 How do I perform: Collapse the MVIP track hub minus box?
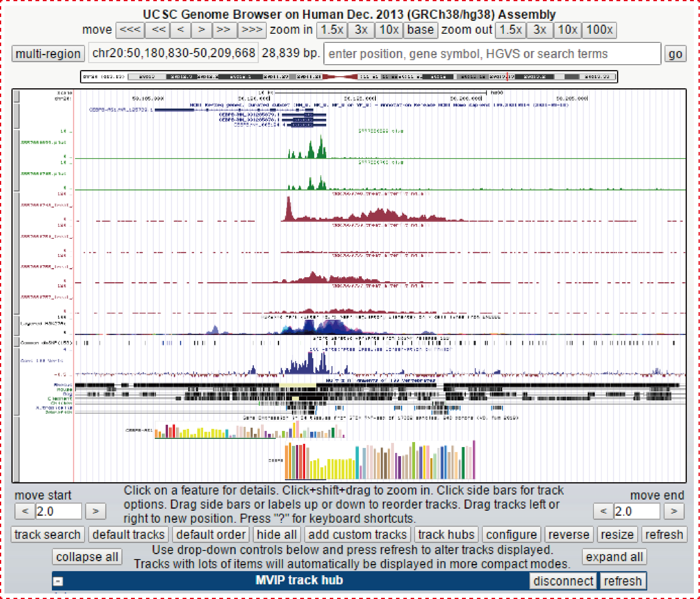click(58, 581)
